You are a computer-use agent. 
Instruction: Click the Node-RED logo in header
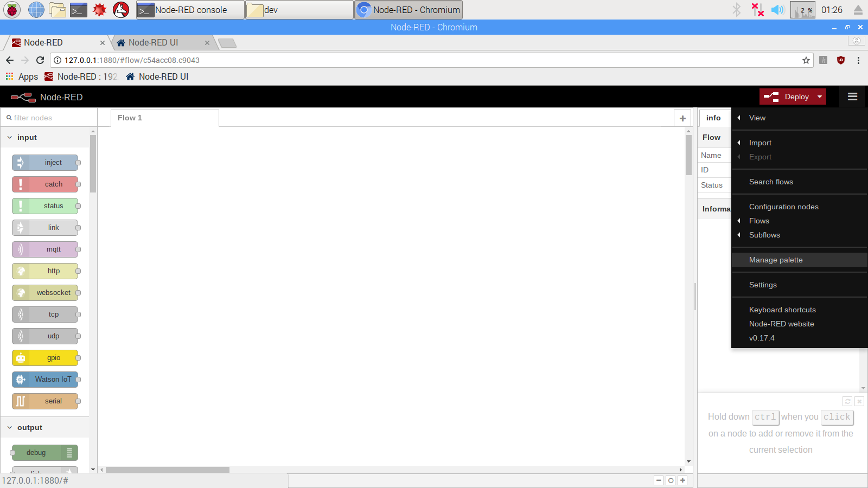coord(47,97)
